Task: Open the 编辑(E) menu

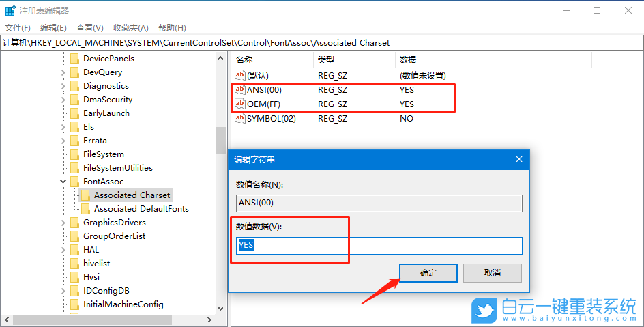Action: [x=53, y=28]
